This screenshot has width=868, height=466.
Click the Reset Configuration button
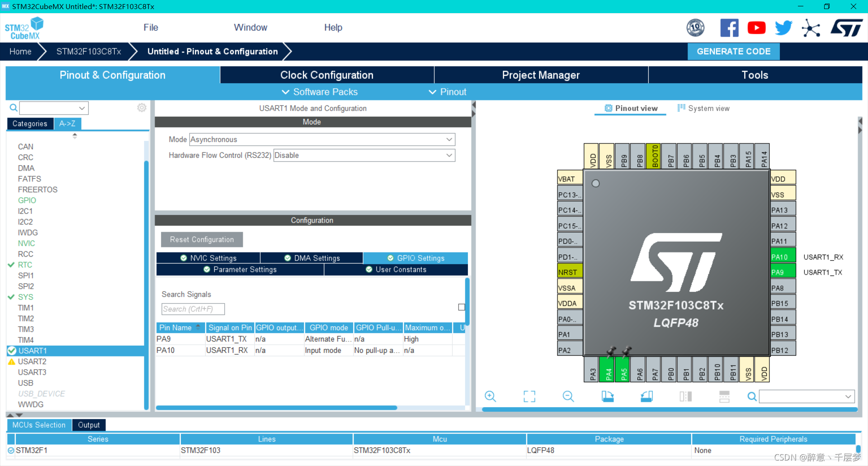[x=202, y=239]
